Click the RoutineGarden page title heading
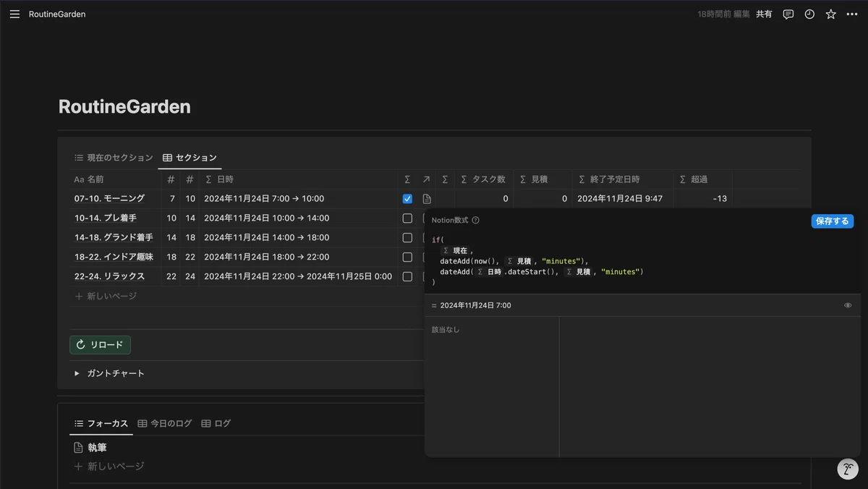 coord(124,107)
